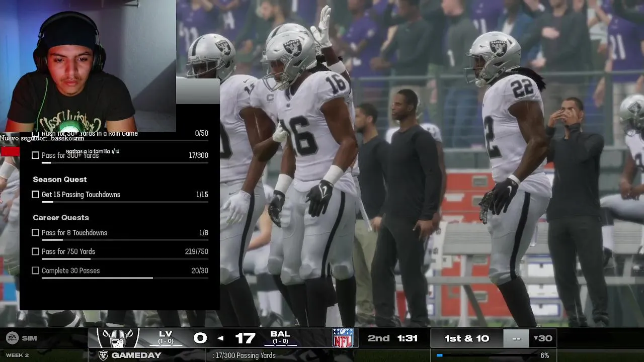Click the EA logo icon
The width and height of the screenshot is (644, 362).
coord(12,338)
